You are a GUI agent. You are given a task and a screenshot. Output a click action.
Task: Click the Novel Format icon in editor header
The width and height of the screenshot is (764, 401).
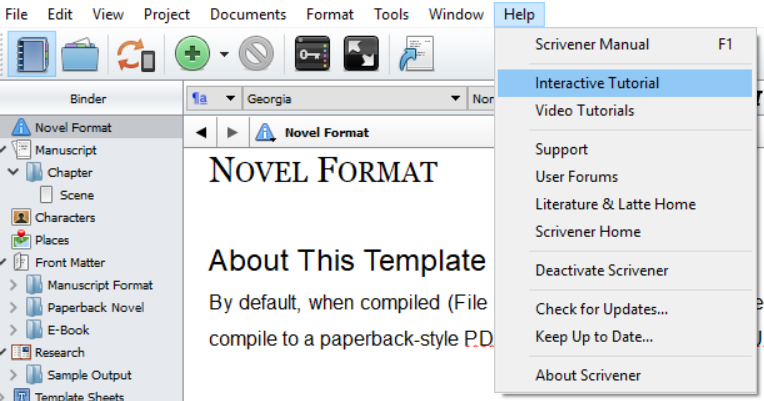pyautogui.click(x=265, y=133)
